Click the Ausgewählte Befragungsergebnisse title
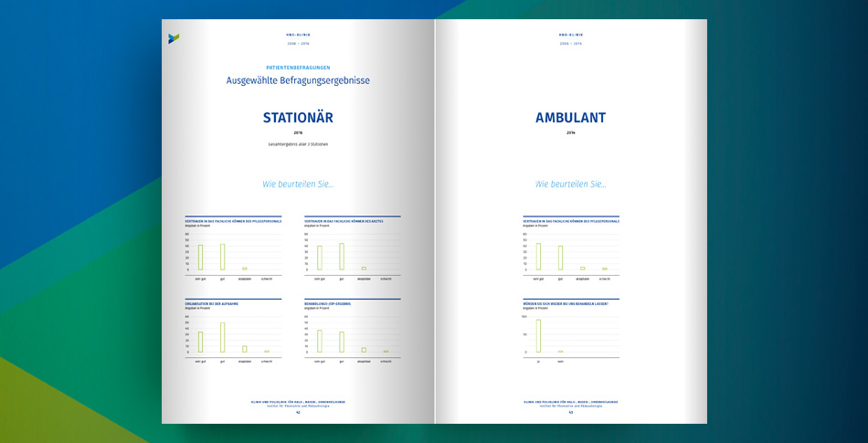Image resolution: width=868 pixels, height=443 pixels. (298, 80)
